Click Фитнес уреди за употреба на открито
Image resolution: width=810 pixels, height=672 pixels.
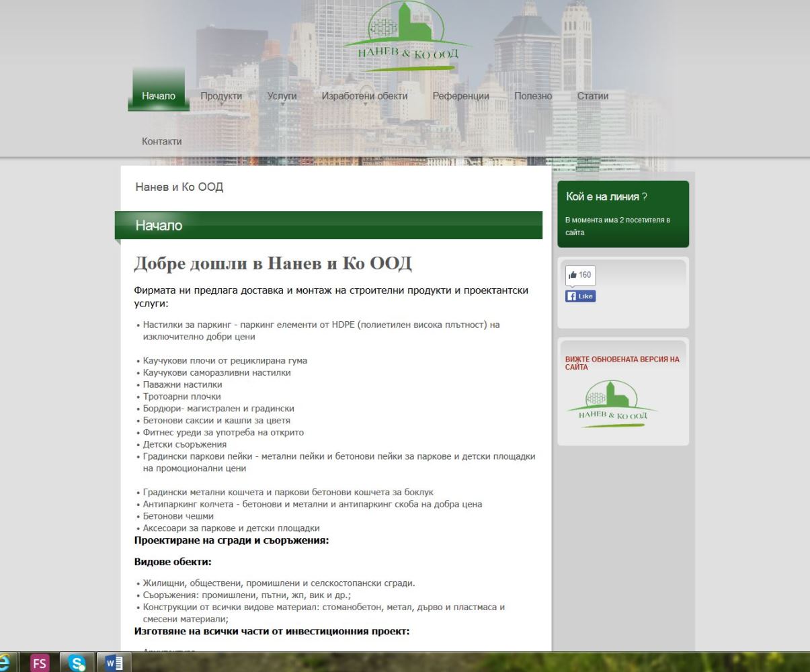click(x=224, y=433)
